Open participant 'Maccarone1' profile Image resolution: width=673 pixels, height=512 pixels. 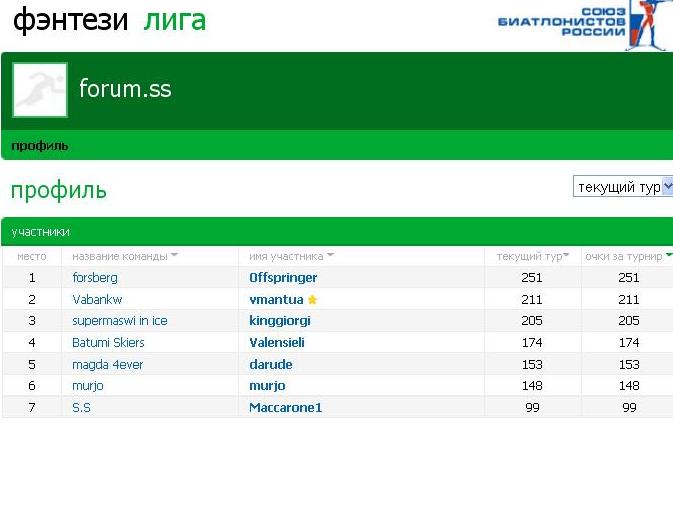coord(285,407)
